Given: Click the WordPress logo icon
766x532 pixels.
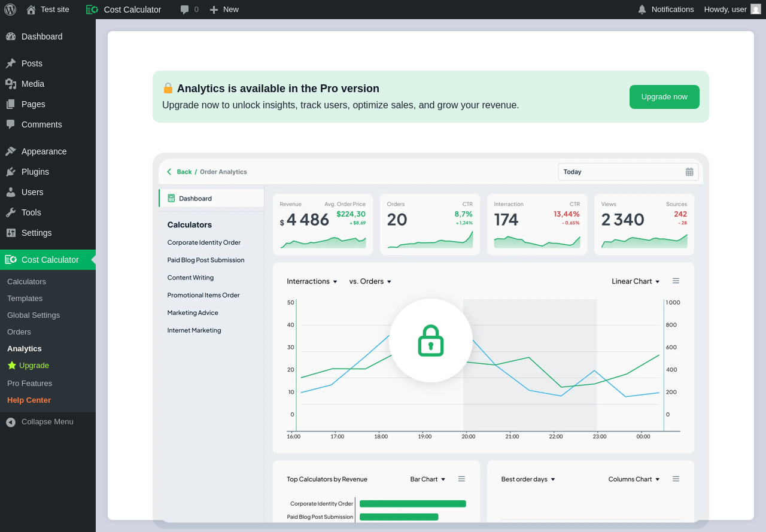Looking at the screenshot, I should (x=10, y=10).
